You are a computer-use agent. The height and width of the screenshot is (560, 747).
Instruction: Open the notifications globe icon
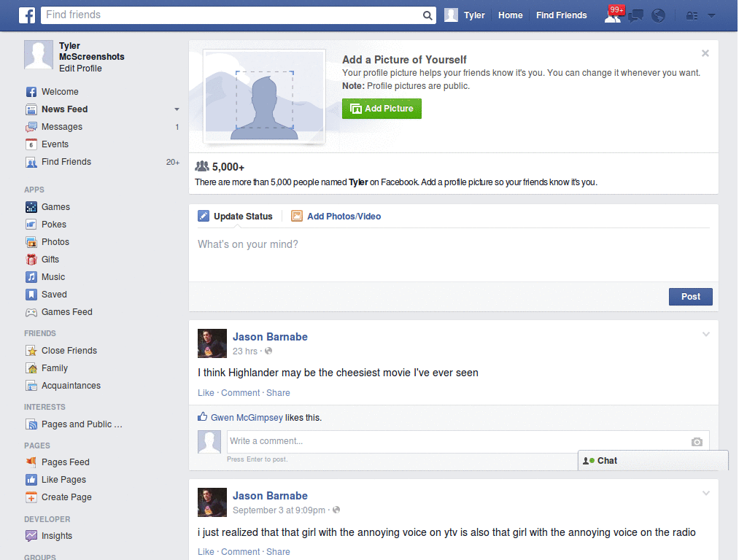pos(659,16)
